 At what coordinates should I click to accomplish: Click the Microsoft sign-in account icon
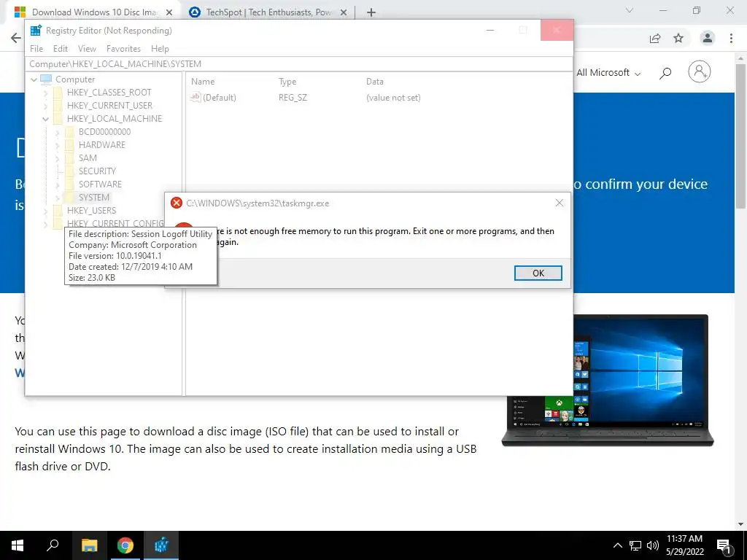700,72
